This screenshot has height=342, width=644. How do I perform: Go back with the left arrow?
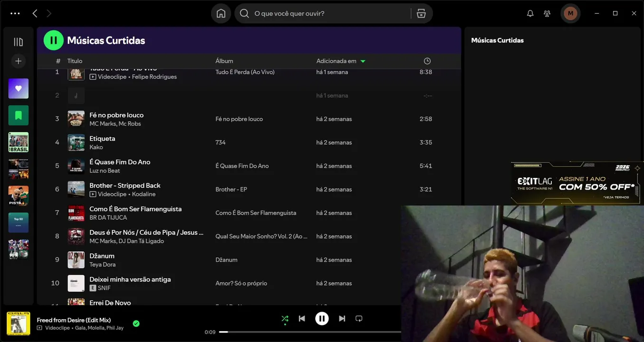(x=35, y=13)
